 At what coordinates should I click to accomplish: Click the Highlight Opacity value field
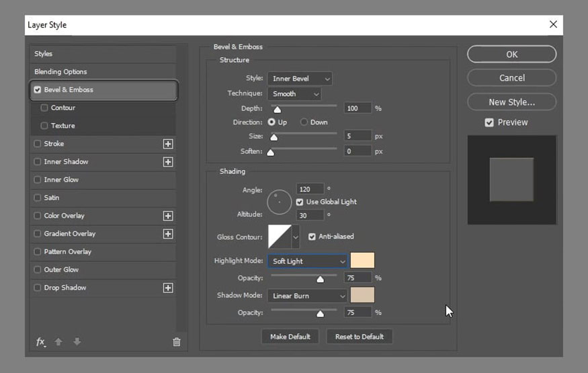pos(358,278)
